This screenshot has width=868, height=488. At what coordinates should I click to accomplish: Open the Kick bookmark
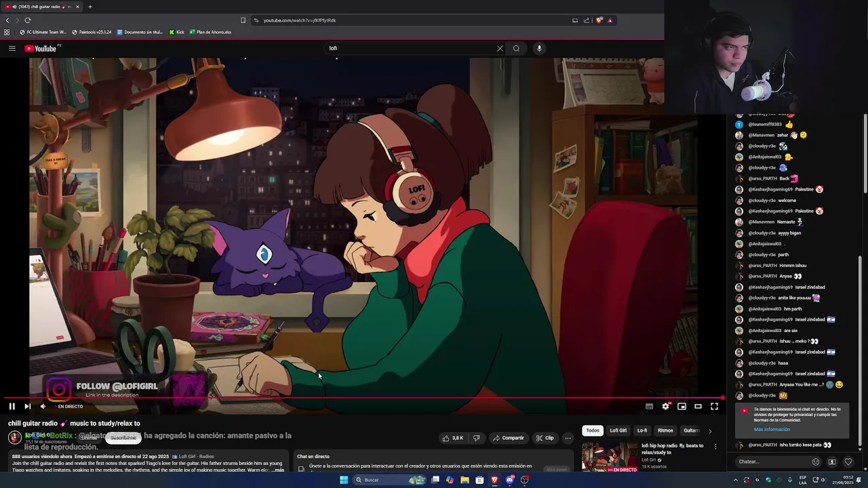point(176,32)
